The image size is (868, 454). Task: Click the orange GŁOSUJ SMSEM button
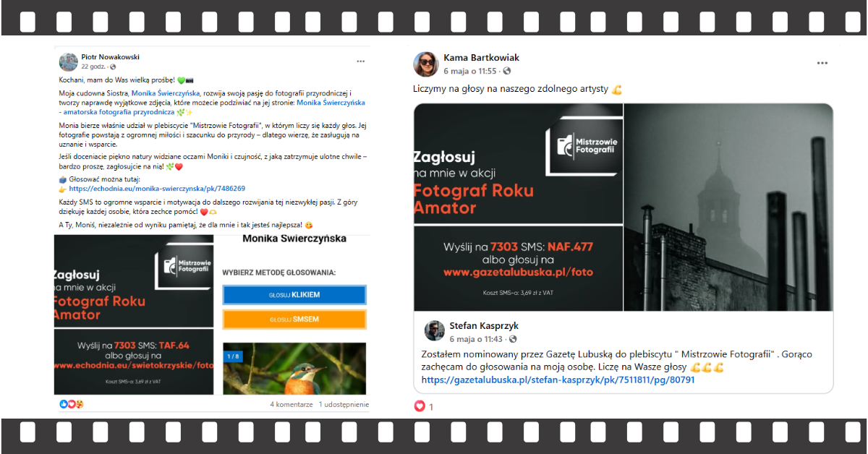[294, 319]
